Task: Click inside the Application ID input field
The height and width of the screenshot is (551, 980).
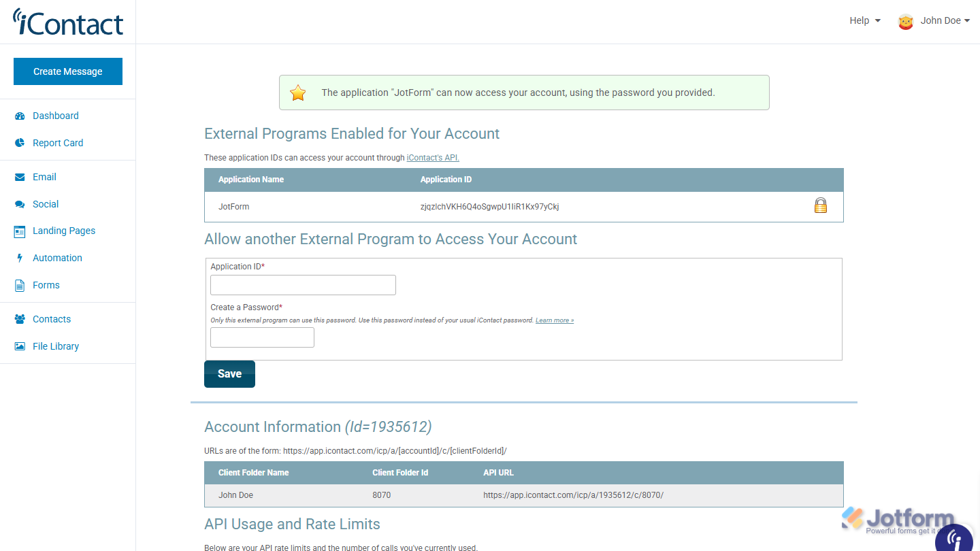Action: pos(302,284)
